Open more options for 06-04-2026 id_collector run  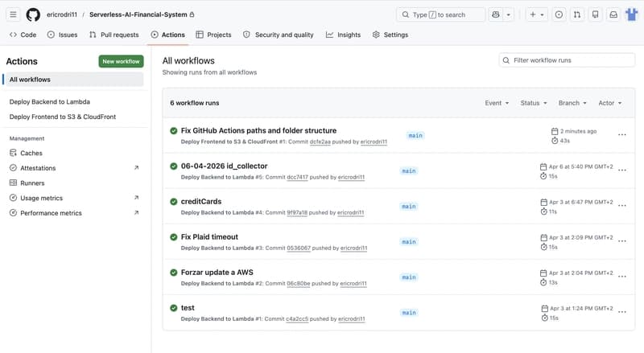tap(621, 170)
